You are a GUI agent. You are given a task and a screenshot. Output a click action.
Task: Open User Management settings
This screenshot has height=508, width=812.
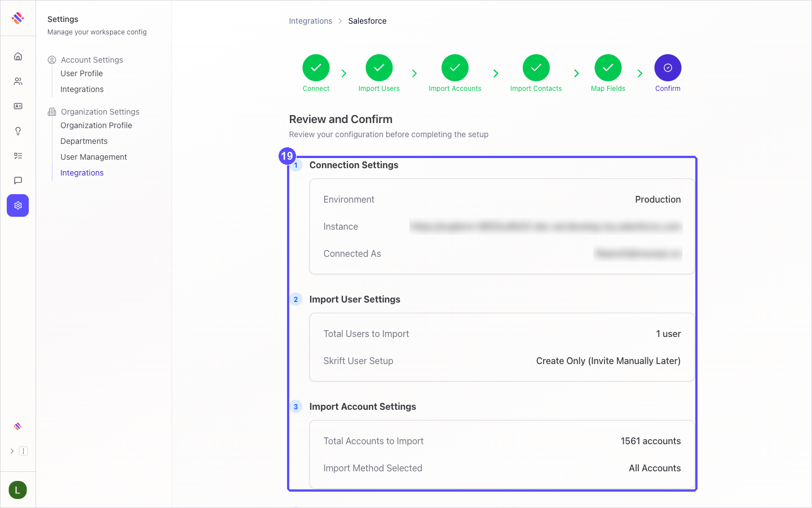[94, 157]
